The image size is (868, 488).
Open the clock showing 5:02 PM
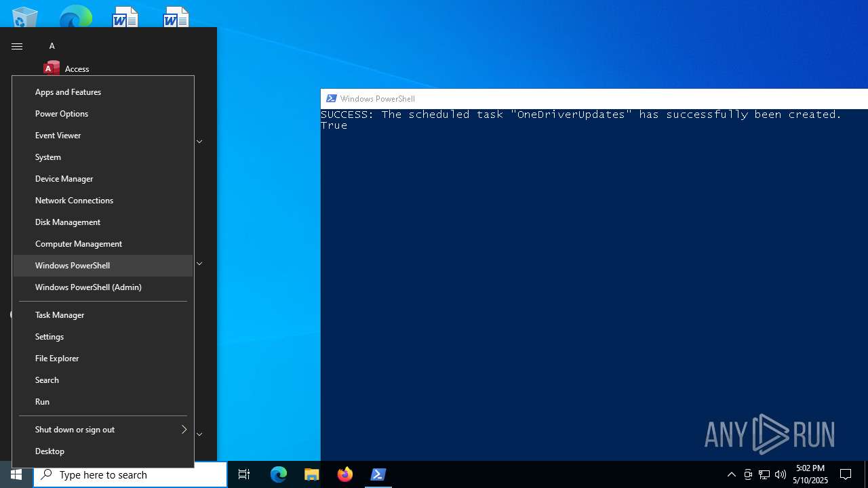point(810,474)
